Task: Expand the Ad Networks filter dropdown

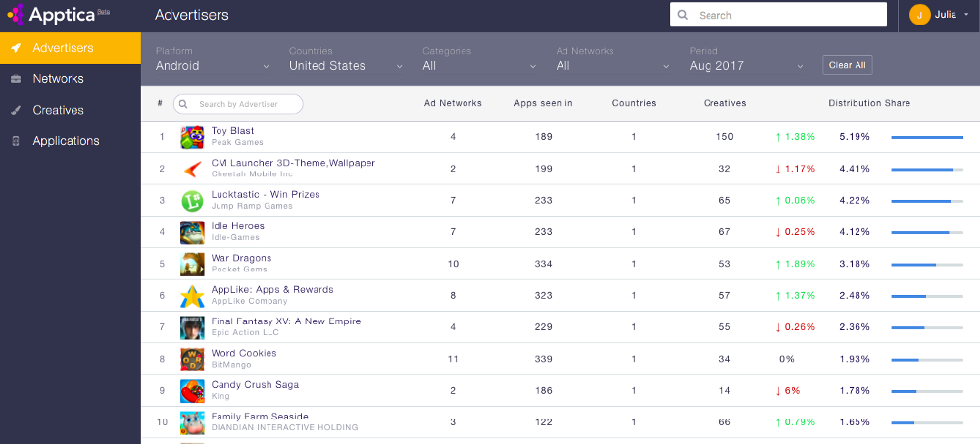Action: click(x=613, y=66)
